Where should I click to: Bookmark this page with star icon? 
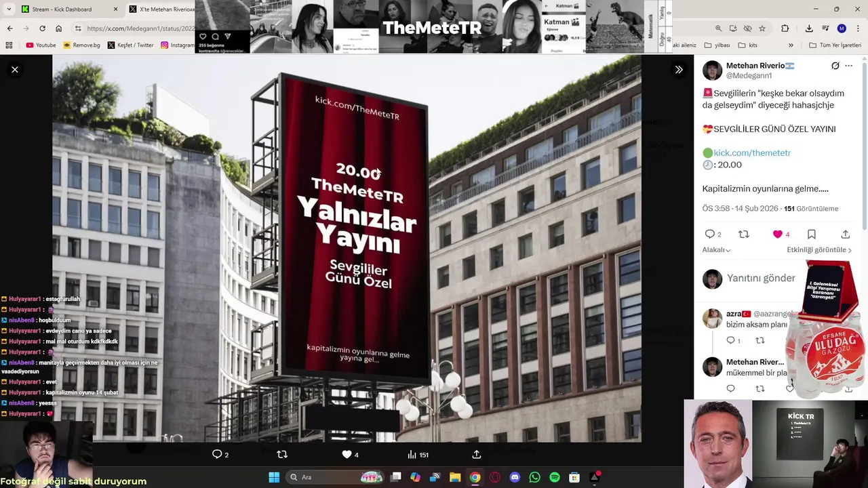tap(762, 28)
